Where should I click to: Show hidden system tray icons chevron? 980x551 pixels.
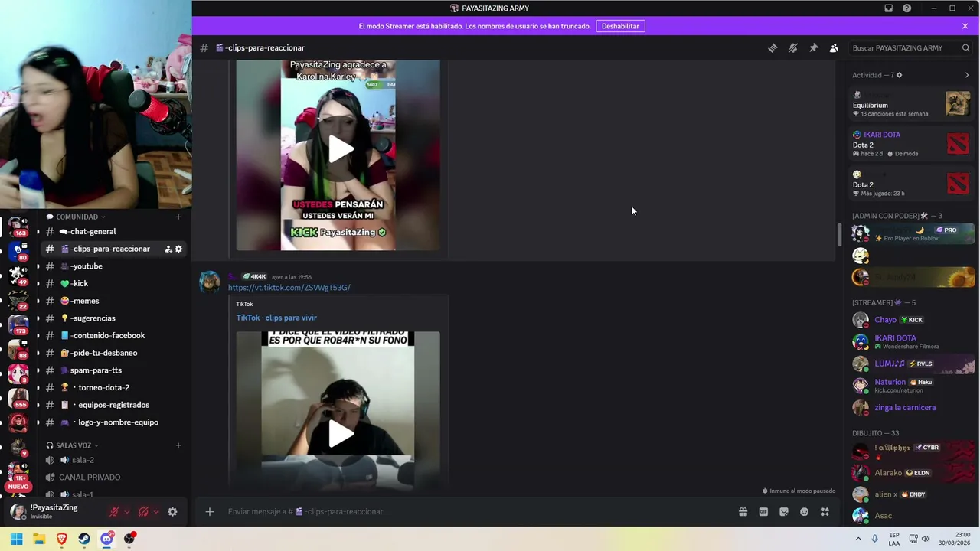[858, 539]
